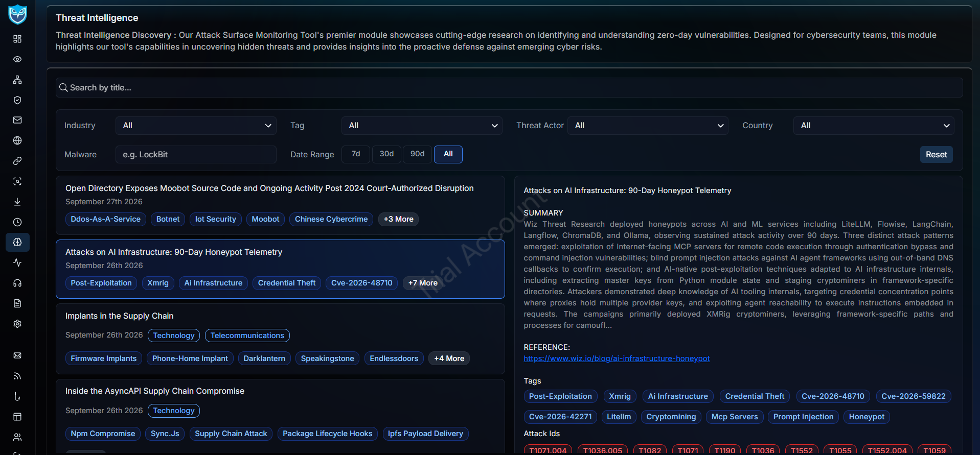Click the Botnet tag

click(168, 219)
